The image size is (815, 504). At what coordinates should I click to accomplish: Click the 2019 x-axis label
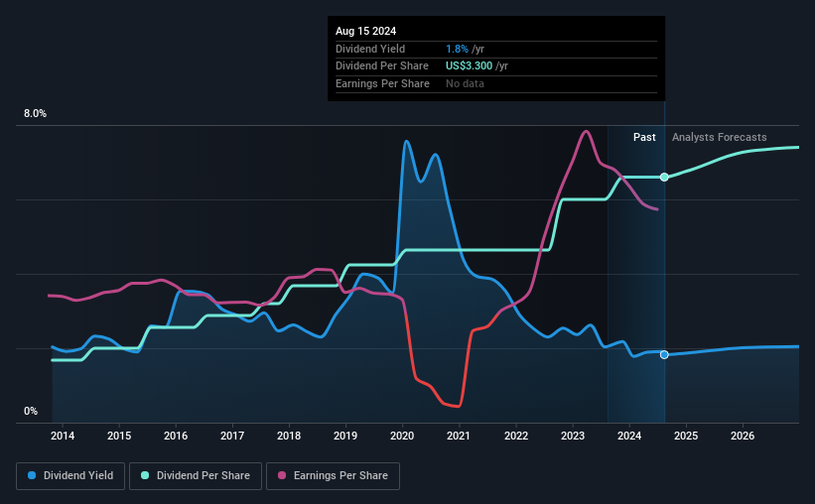[345, 436]
